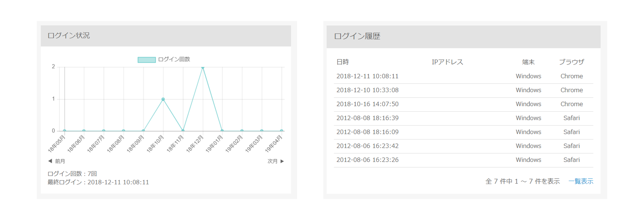Toggle the ログイン回数 legend swatch

[x=147, y=60]
